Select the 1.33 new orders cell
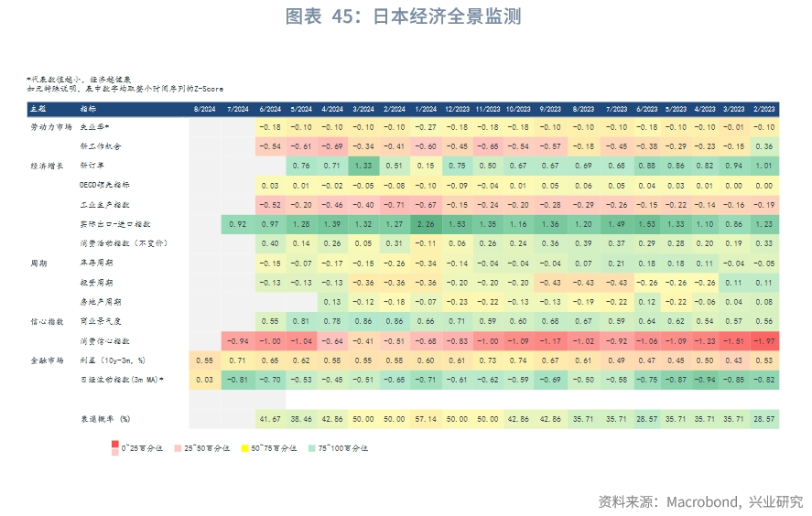The width and height of the screenshot is (812, 516). pyautogui.click(x=362, y=166)
